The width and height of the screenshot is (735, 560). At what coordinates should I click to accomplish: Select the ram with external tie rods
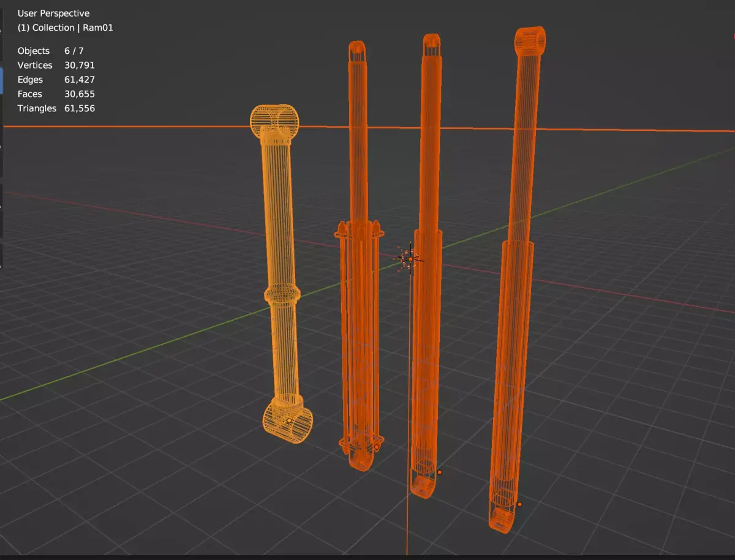point(360,257)
